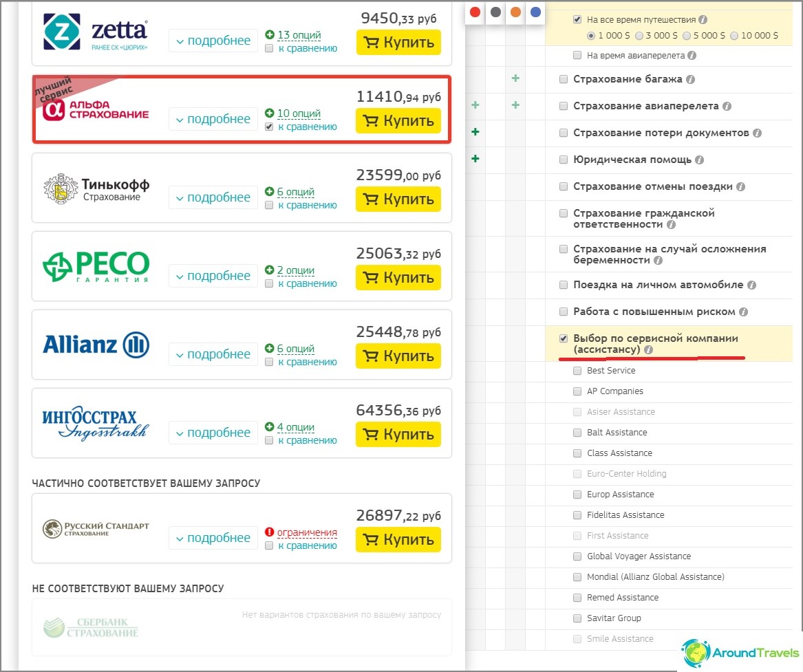
Task: Expand подробнее for Русский Стандарт
Action: pos(213,537)
